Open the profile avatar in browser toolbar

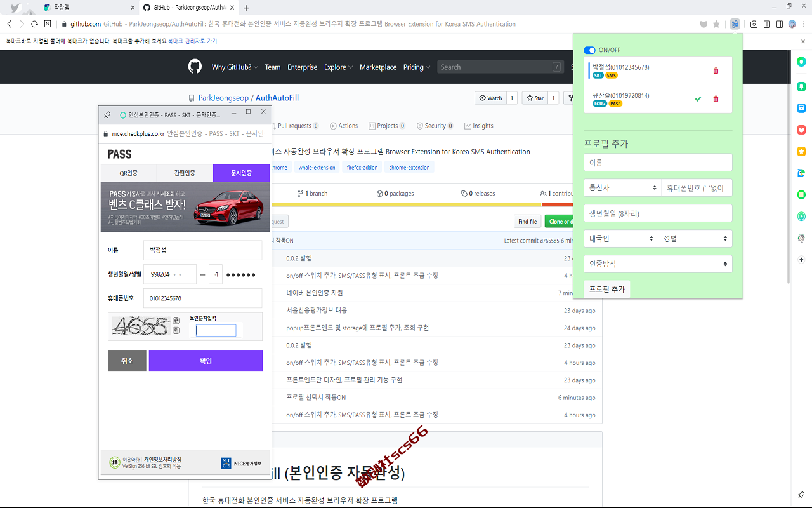pyautogui.click(x=792, y=24)
